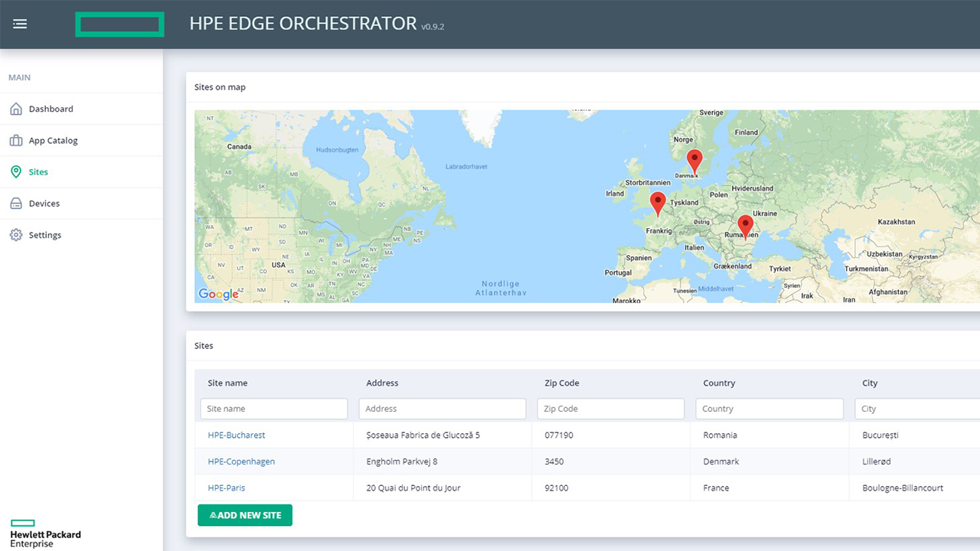Click the version label v0.9.2
This screenshot has height=551, width=980.
[433, 27]
